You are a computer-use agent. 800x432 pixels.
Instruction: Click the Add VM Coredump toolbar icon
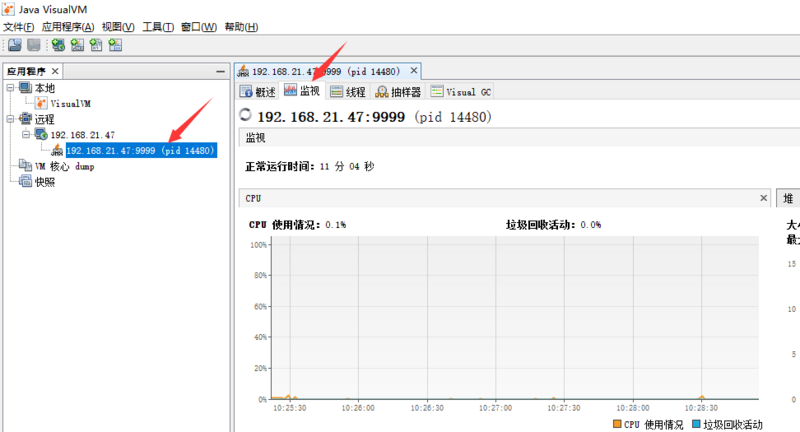click(x=96, y=45)
